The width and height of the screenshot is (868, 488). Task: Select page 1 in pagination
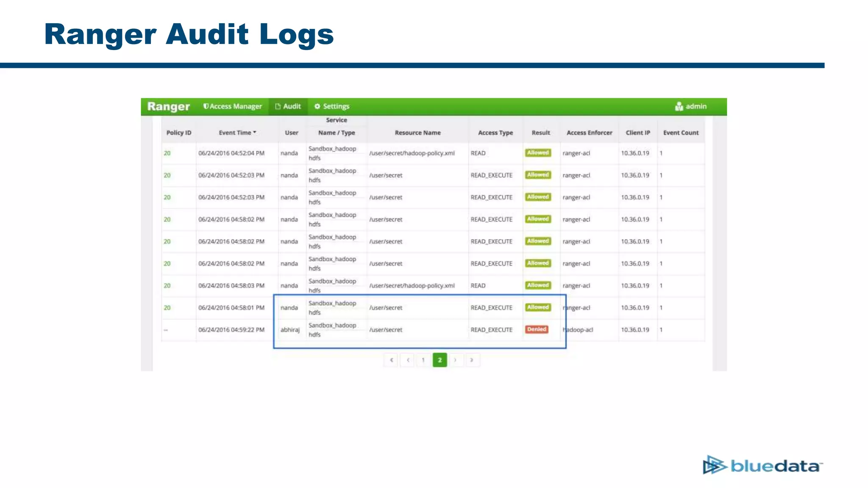[x=423, y=360]
